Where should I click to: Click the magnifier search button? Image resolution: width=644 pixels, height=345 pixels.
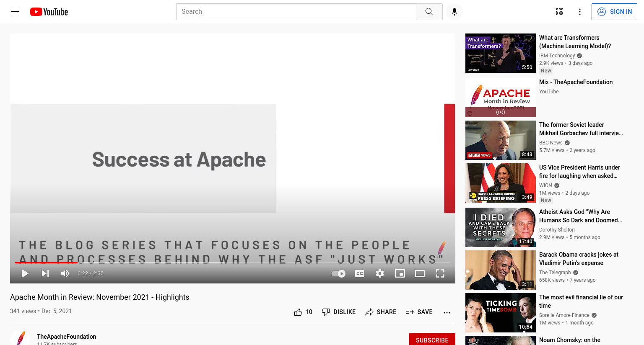pyautogui.click(x=429, y=12)
